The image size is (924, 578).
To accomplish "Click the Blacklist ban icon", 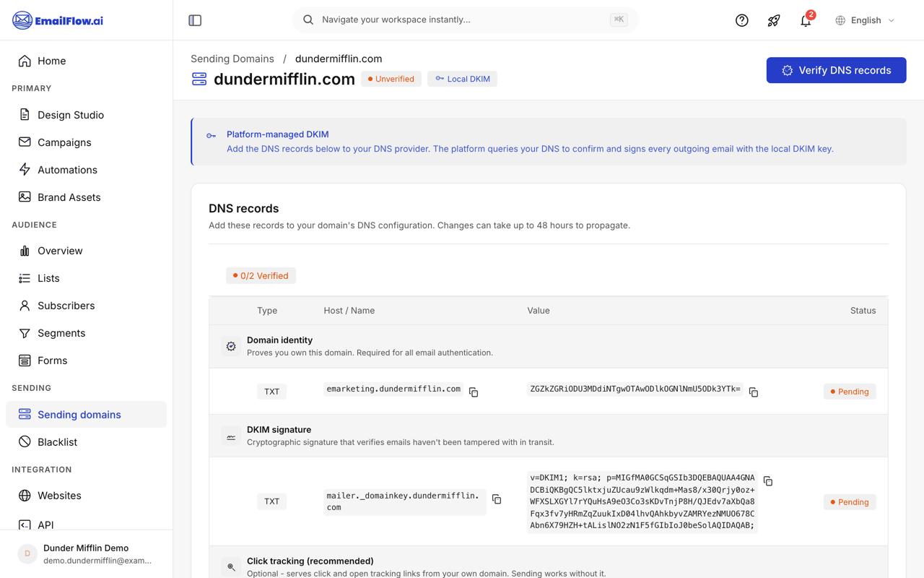I will (25, 442).
